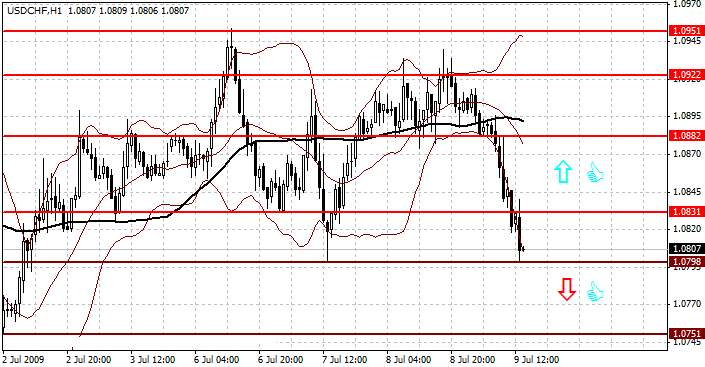The width and height of the screenshot is (705, 367).
Task: Click the 1.0798 support level label
Action: tap(687, 261)
